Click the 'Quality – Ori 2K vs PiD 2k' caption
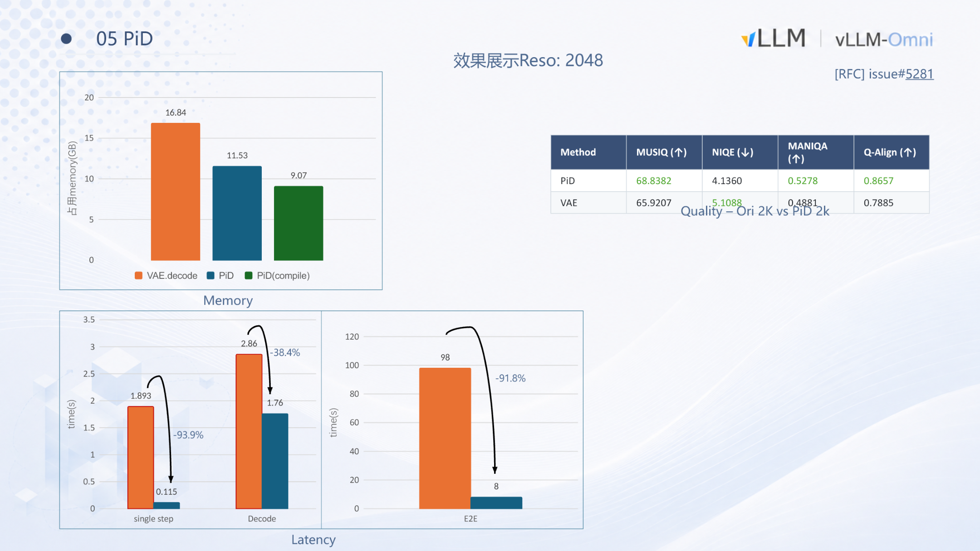 click(755, 211)
